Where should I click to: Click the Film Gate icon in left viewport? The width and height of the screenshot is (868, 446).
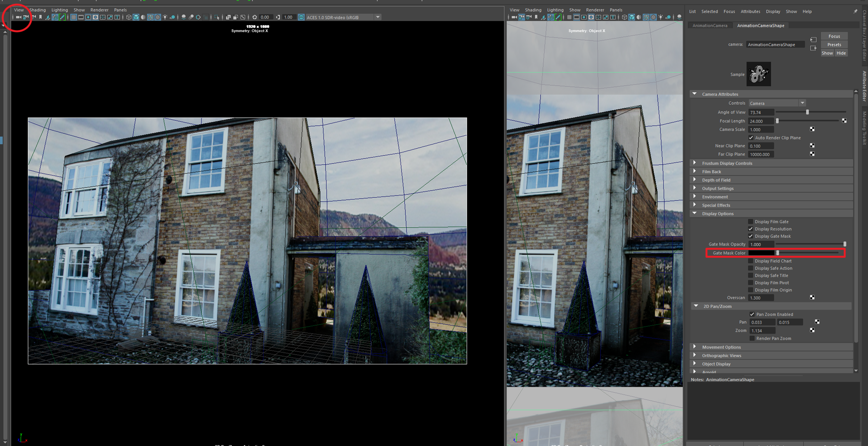81,17
